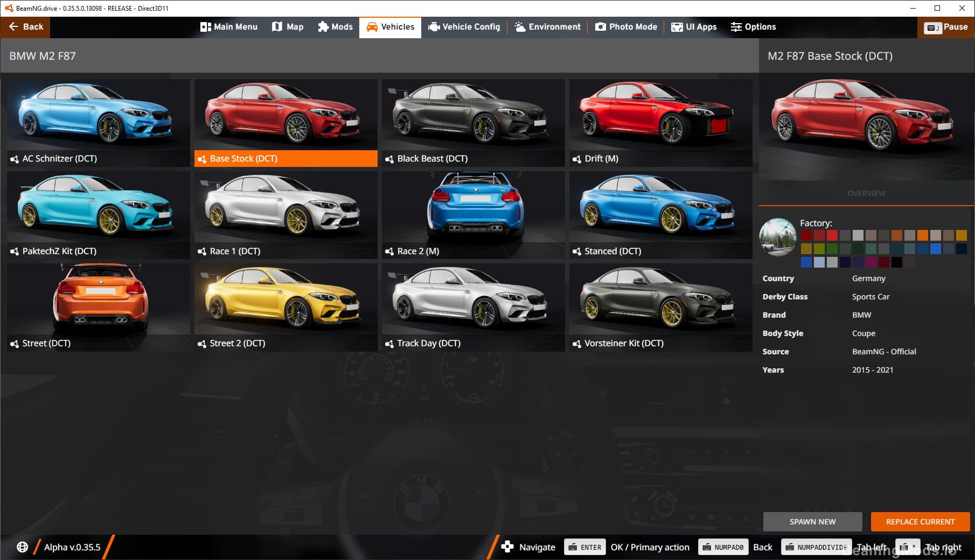The width and height of the screenshot is (975, 560).
Task: Click the Sports Car derby class value
Action: coord(871,297)
